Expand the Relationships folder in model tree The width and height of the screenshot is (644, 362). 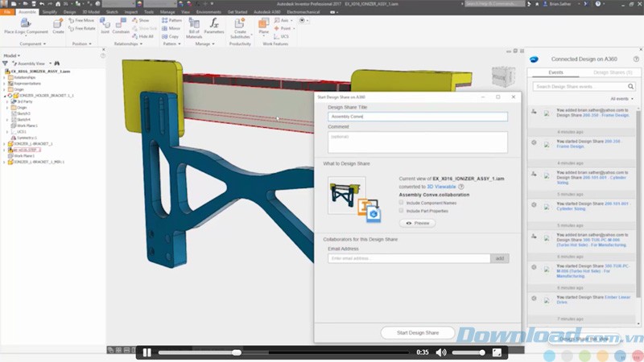click(x=7, y=77)
